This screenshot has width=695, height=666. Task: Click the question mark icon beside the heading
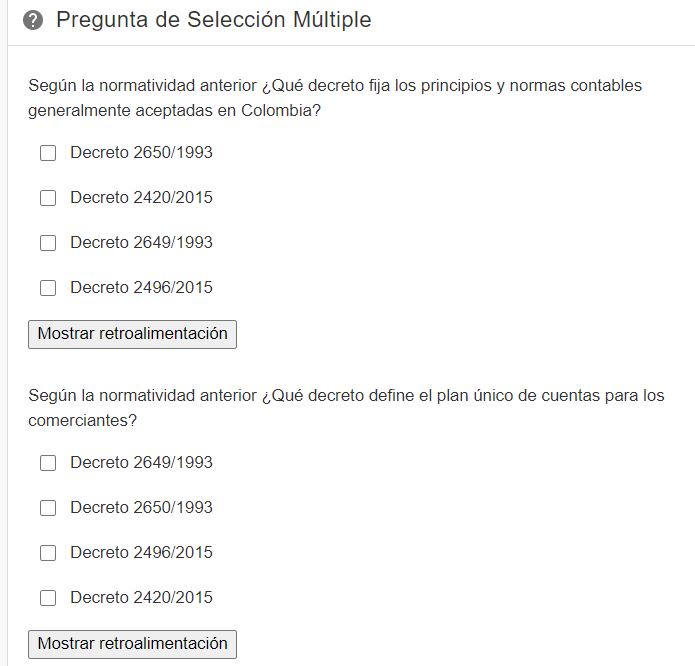33,20
